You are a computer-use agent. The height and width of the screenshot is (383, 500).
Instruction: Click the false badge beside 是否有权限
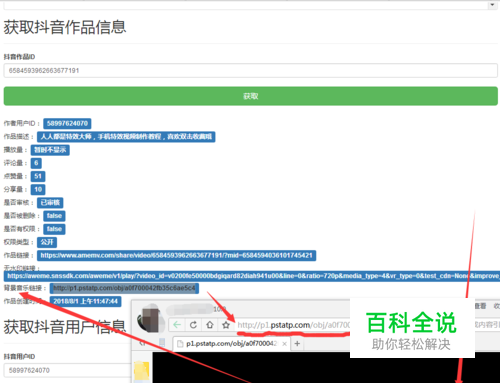[54, 229]
